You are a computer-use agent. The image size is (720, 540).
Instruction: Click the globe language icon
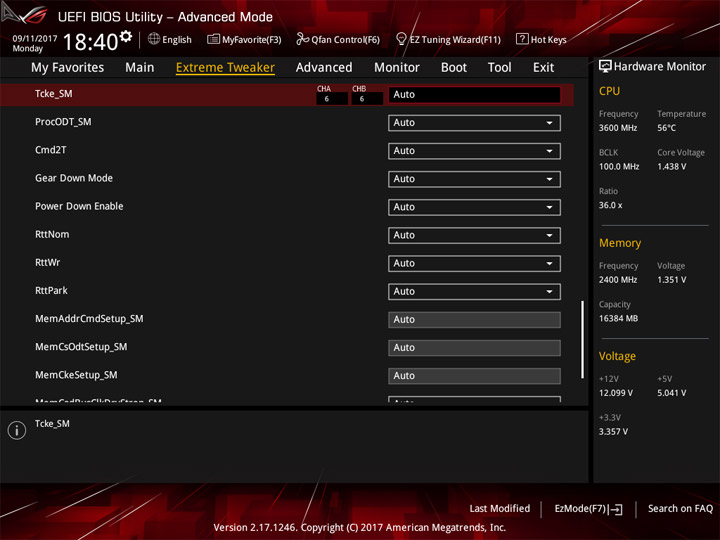[154, 39]
